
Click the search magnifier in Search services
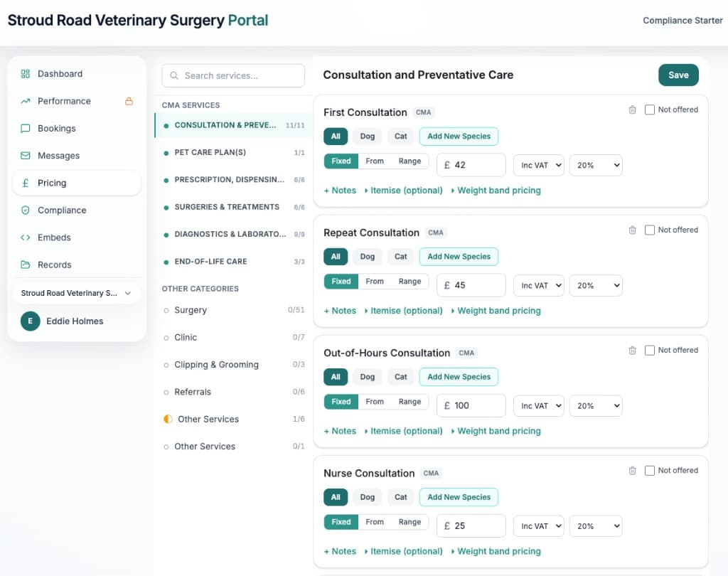pos(174,75)
